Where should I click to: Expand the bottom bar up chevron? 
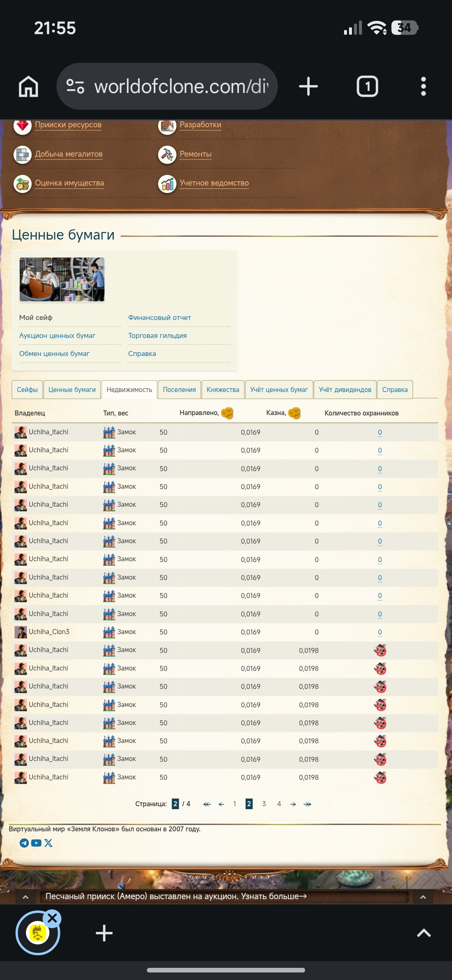(424, 933)
